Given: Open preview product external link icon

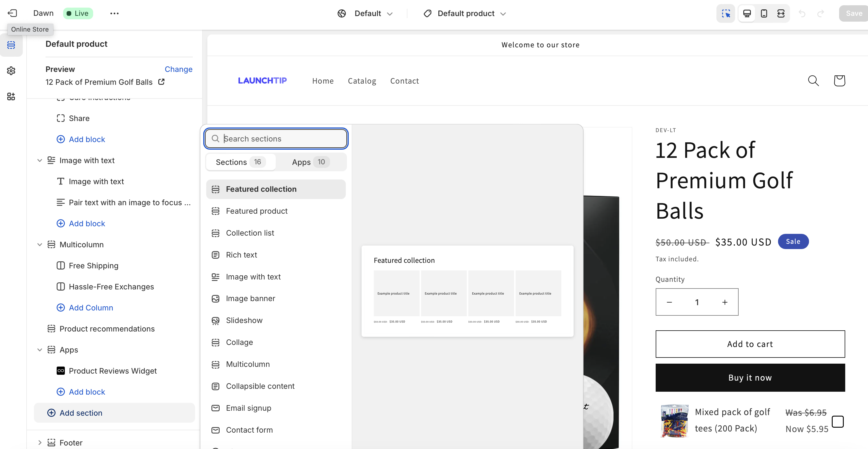Looking at the screenshot, I should coord(162,82).
